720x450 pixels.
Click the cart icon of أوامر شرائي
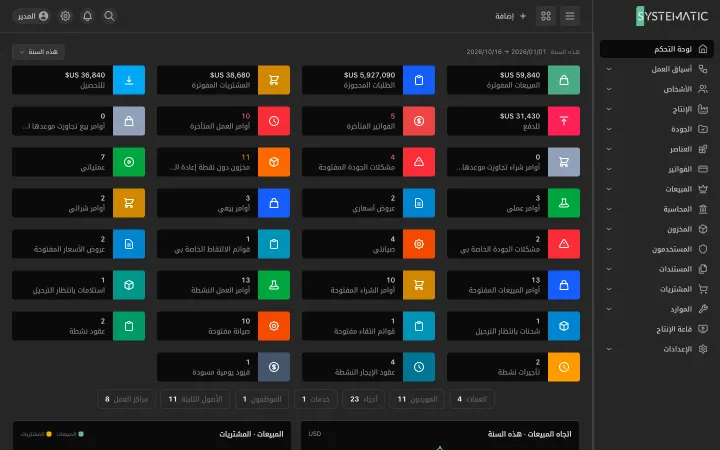click(129, 203)
